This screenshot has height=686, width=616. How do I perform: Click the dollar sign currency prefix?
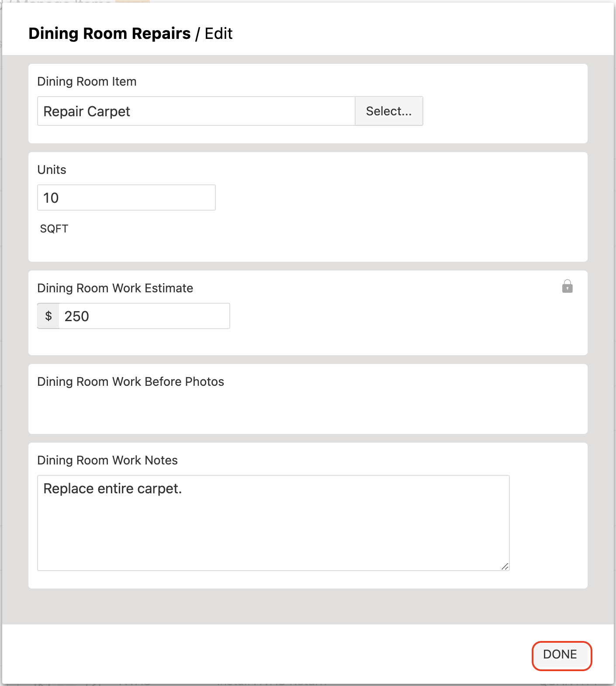[x=48, y=316]
